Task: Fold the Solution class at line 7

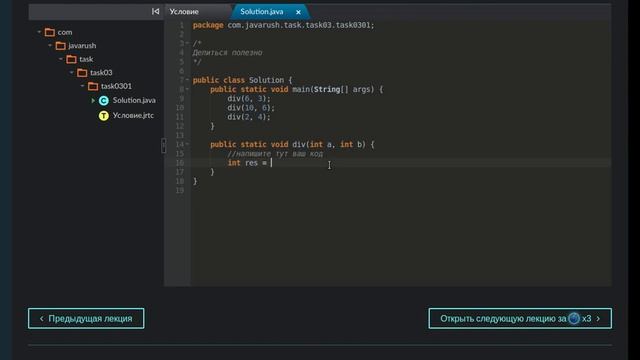Action: 187,80
